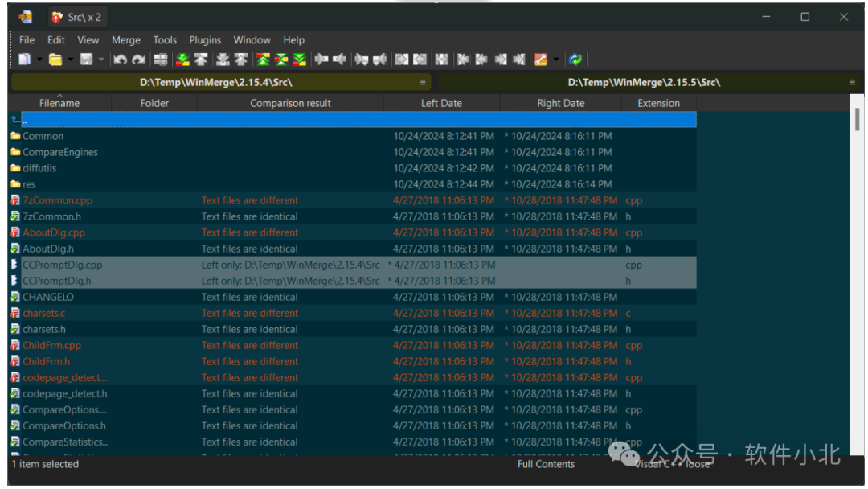Click the Redo arrow icon
The image size is (868, 489).
coord(138,60)
